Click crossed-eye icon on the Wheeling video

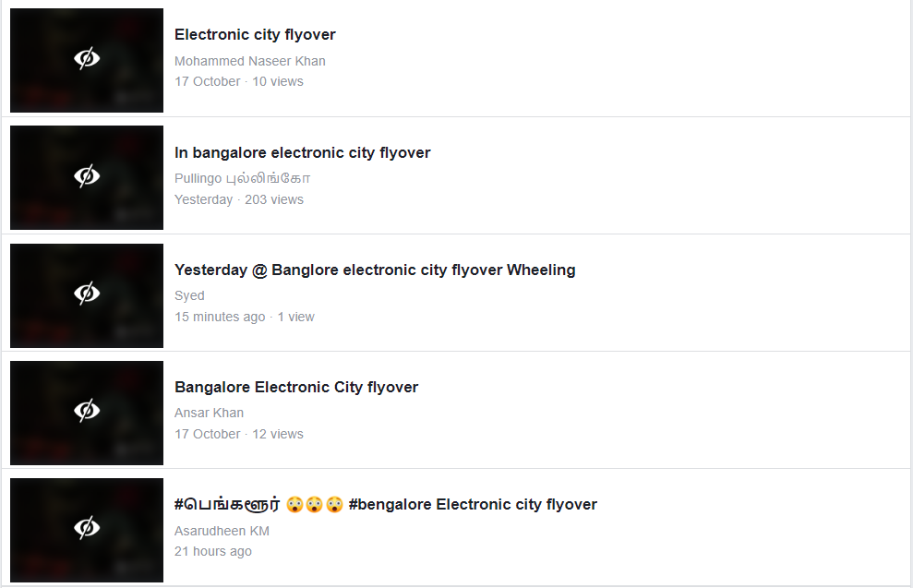coord(87,294)
